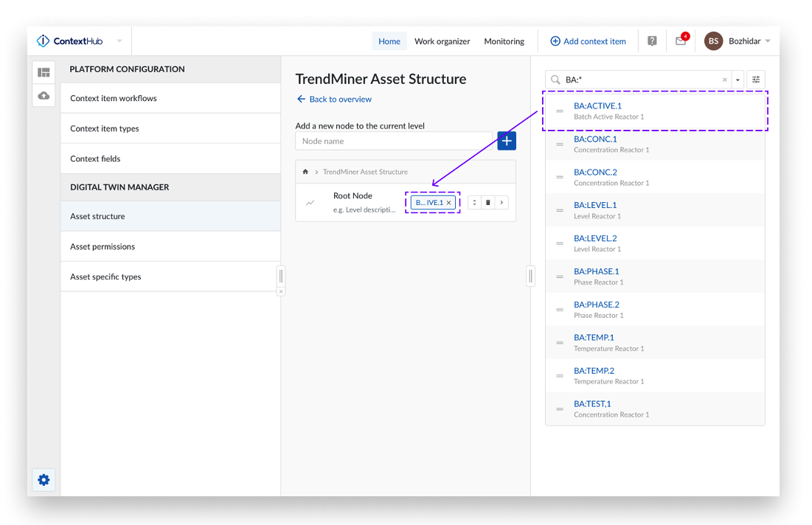The width and height of the screenshot is (812, 525).
Task: Switch to the Work organizer tab
Action: click(x=442, y=41)
